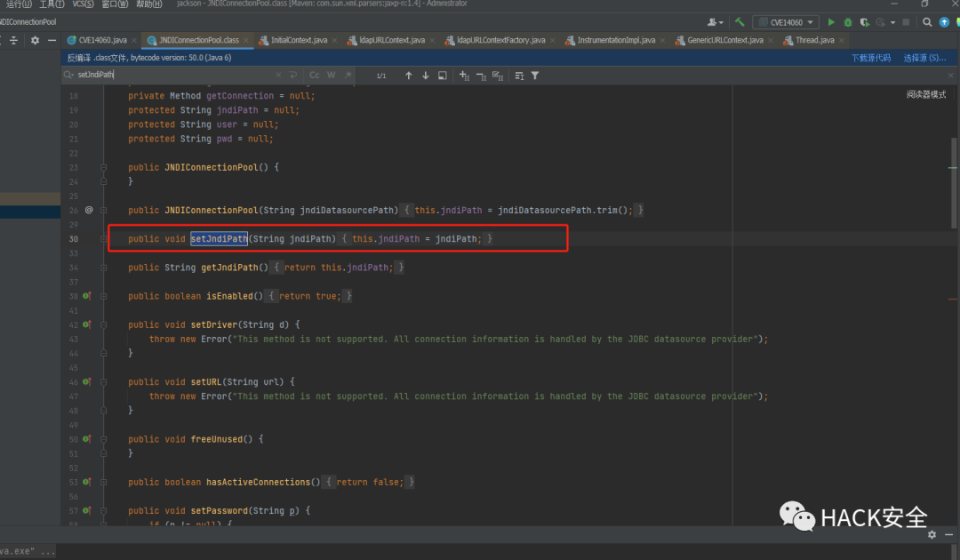The width and height of the screenshot is (960, 560).
Task: Collapse setDriver method at line 42
Action: (x=103, y=324)
